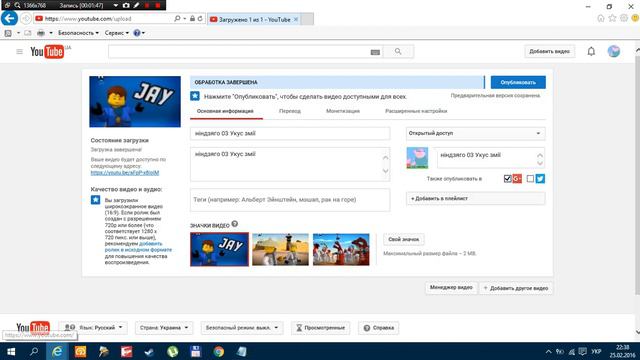This screenshot has width=640, height=360.
Task: Click Добавить другое видео button
Action: point(516,288)
